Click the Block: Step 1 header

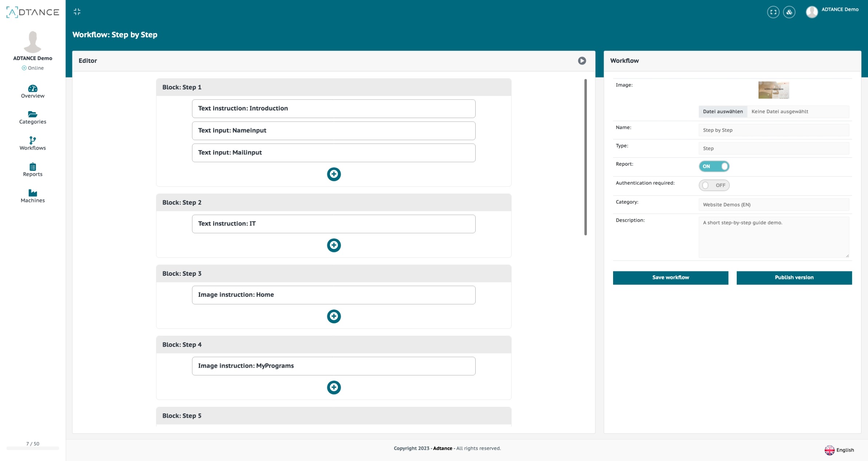click(333, 87)
